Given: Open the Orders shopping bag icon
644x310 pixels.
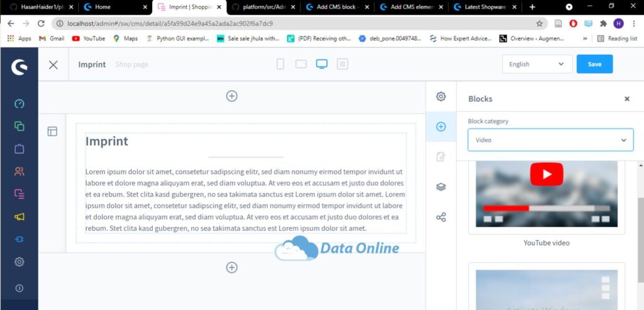Looking at the screenshot, I should point(19,148).
